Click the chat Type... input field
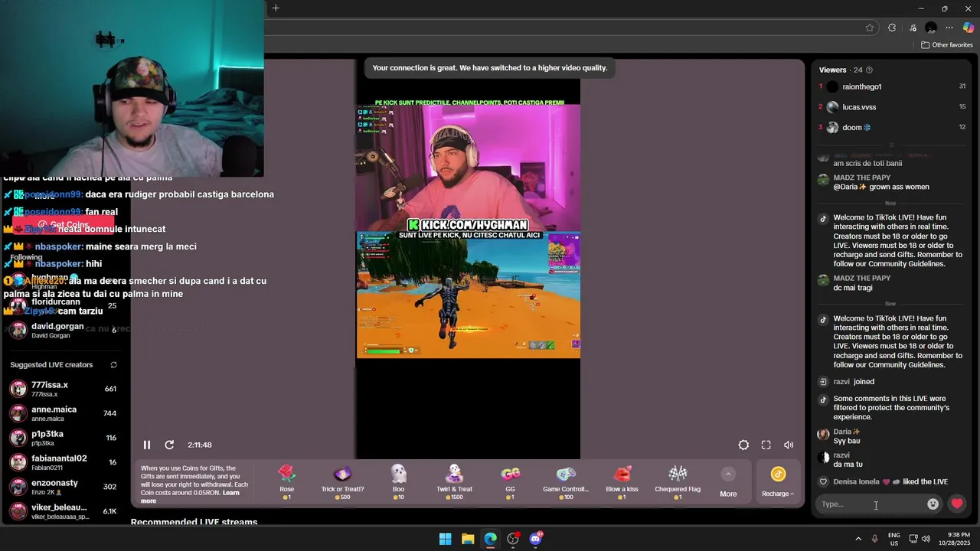The image size is (980, 551). click(871, 504)
